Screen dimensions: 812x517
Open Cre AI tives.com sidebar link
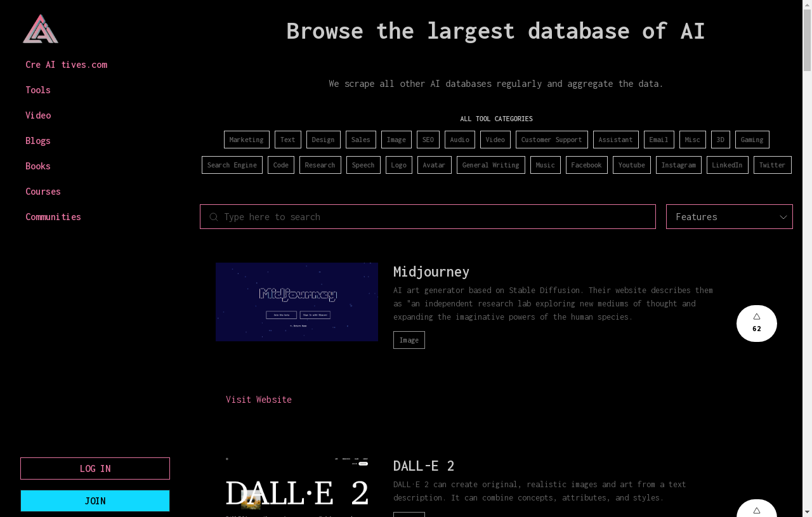coord(66,65)
